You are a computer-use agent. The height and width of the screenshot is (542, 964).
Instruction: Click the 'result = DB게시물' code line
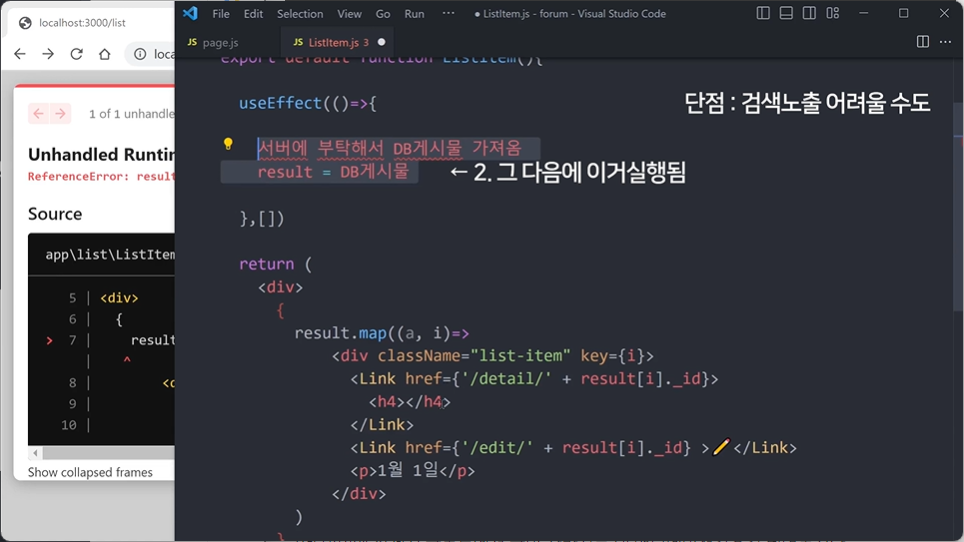[333, 171]
